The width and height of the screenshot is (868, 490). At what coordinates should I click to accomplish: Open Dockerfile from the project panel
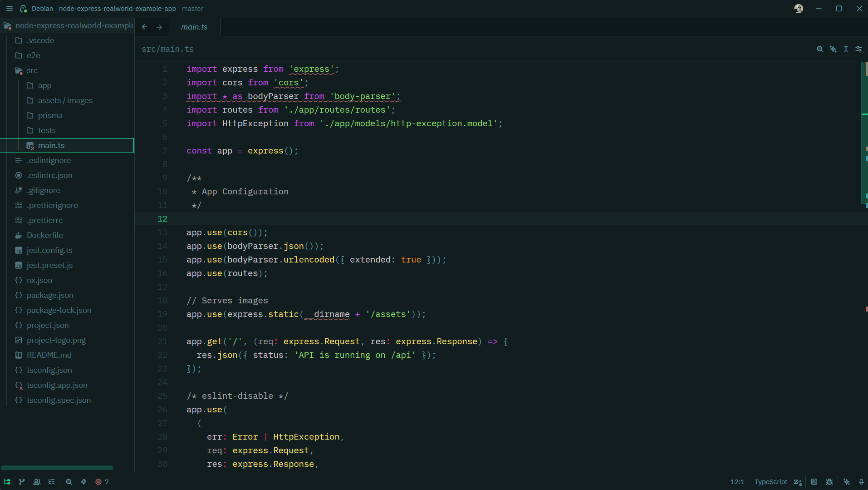67,235
